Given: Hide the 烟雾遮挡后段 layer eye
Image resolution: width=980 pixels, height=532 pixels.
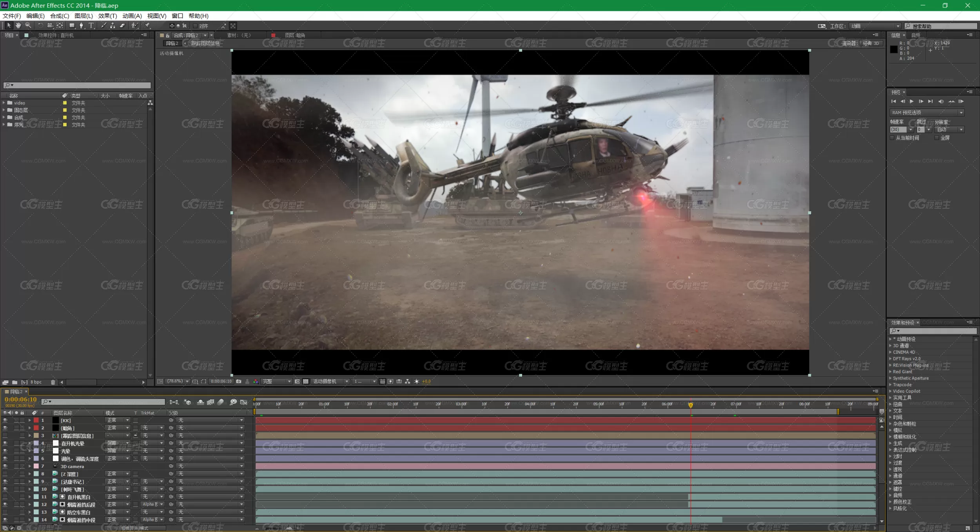Looking at the screenshot, I should [5, 505].
